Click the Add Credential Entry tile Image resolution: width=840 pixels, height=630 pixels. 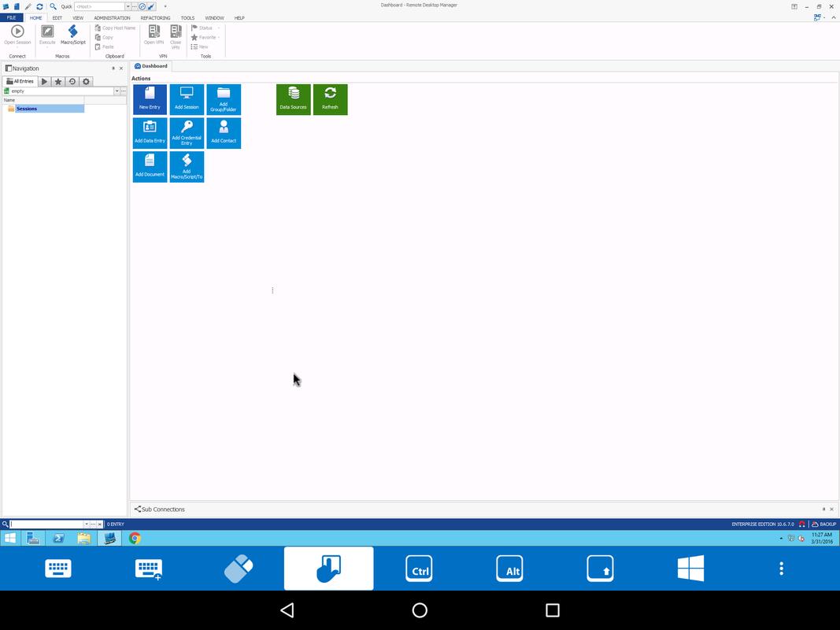tap(187, 133)
